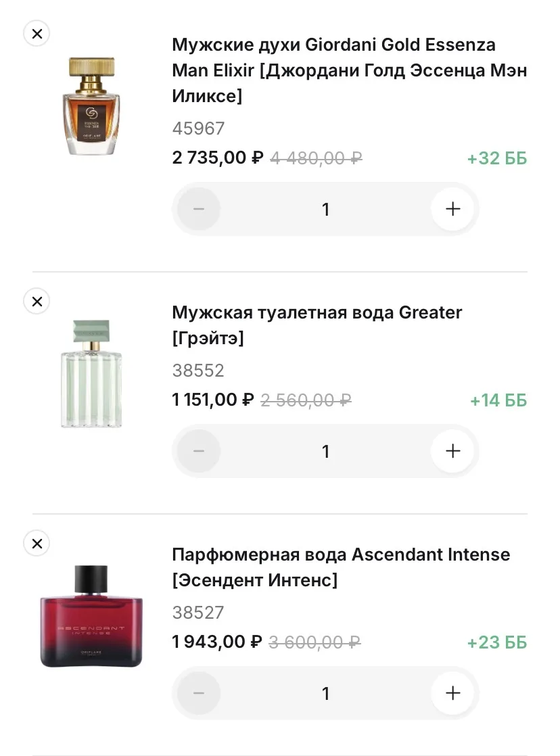Viewport: 560px width, 756px height.
Task: Click the quantity field for Greater
Action: click(x=325, y=452)
